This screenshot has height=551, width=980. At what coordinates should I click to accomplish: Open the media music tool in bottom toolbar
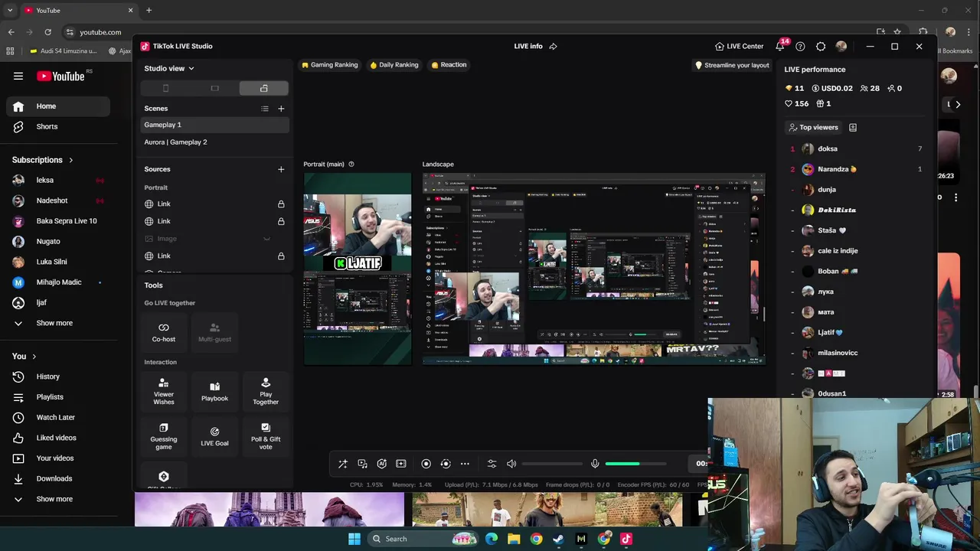point(362,464)
